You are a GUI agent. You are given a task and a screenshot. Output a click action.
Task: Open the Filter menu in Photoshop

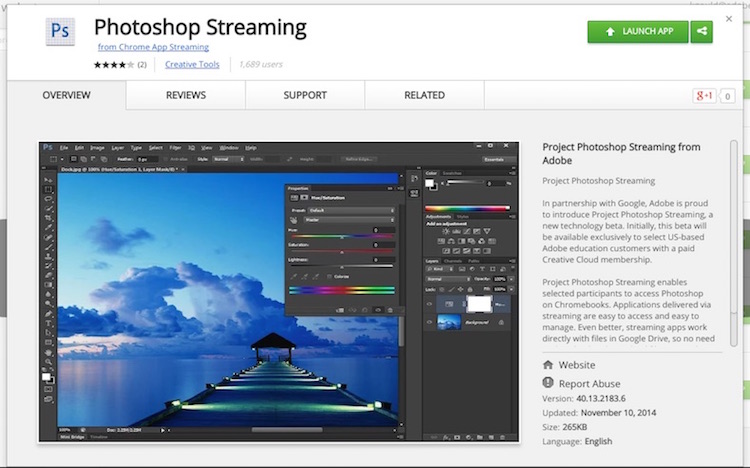tap(175, 148)
